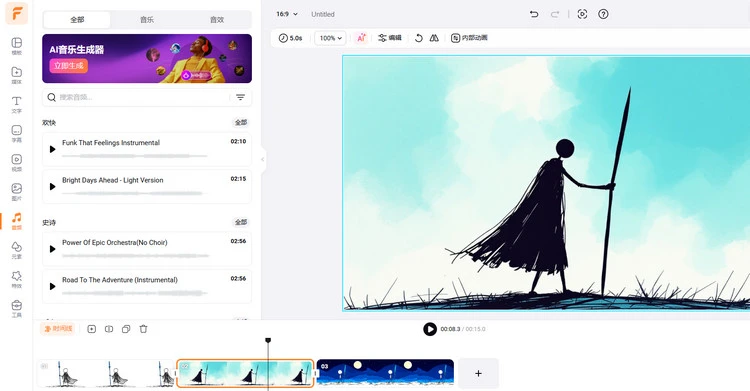Play Road To The Adventure (Instrumental) preview

(53, 286)
